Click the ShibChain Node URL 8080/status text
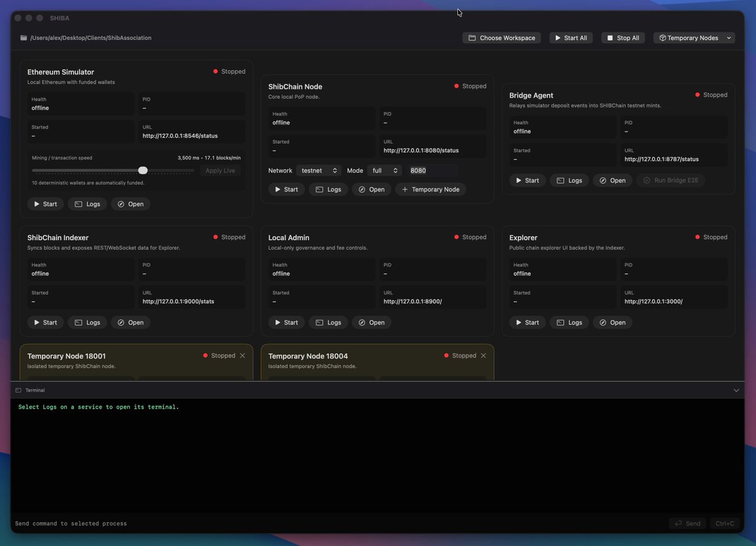Image resolution: width=756 pixels, height=546 pixels. [421, 150]
